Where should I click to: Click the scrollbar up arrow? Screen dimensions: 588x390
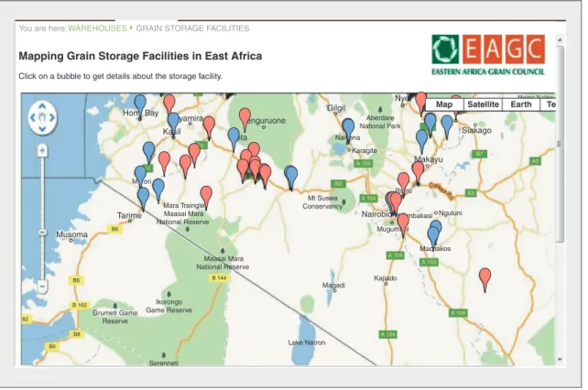click(560, 39)
